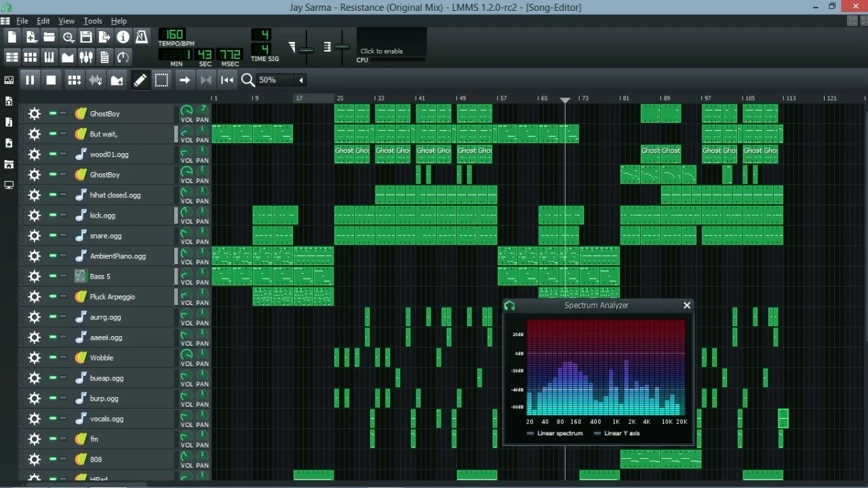This screenshot has height=488, width=868.
Task: Open the burp.ogg instrument button
Action: (123, 399)
